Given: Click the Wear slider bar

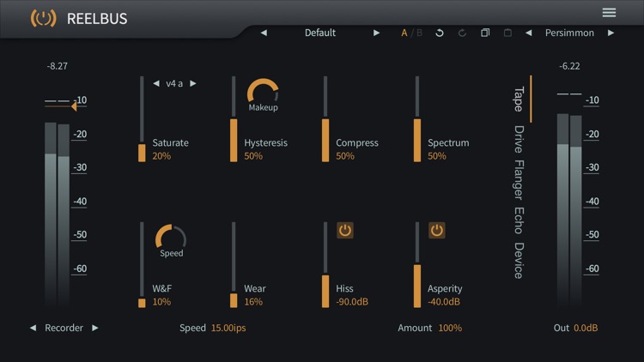Looking at the screenshot, I should [234, 265].
